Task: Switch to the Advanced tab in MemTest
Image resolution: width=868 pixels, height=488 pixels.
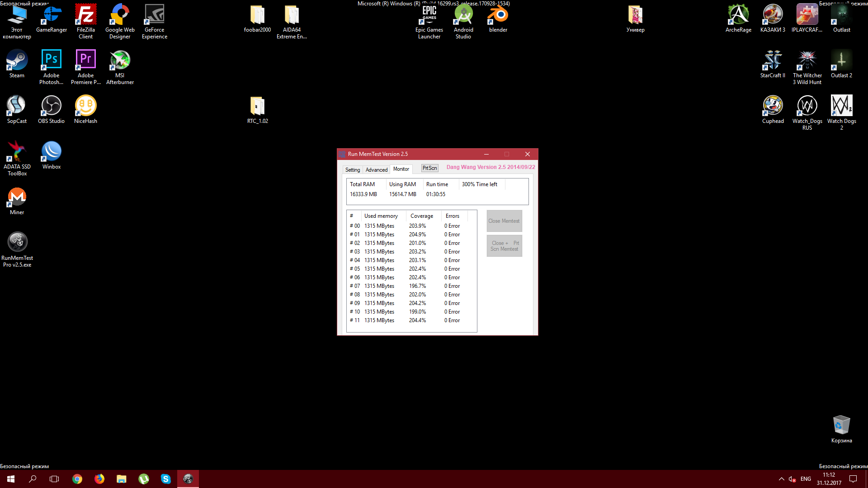Action: coord(376,170)
